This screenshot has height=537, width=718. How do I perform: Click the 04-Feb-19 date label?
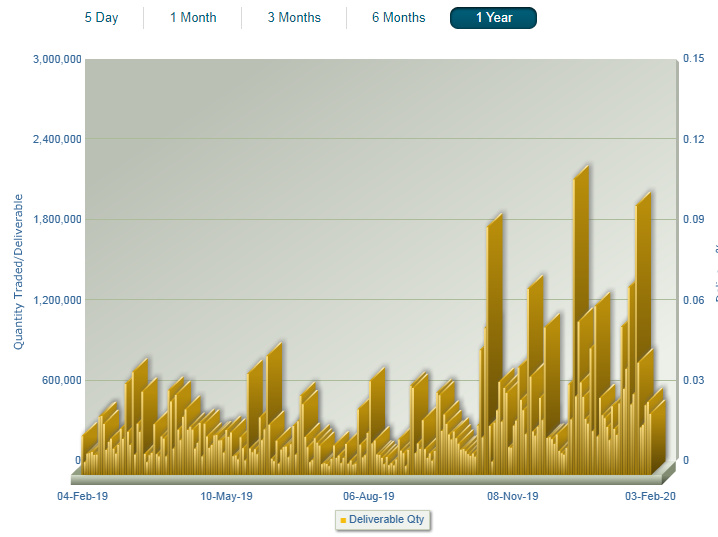(x=83, y=496)
